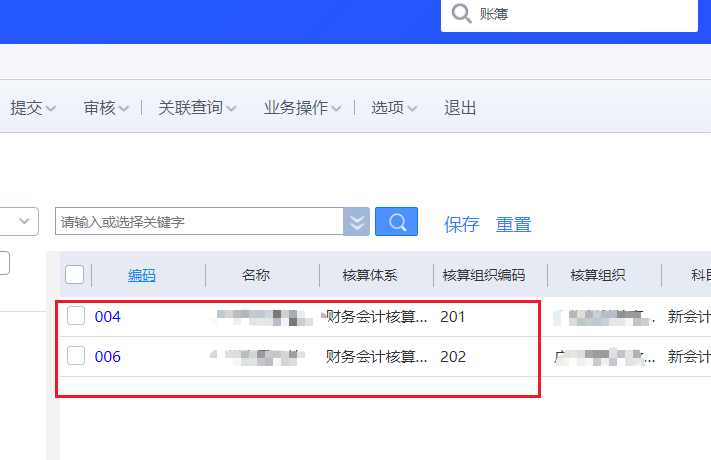Click the 名称 column header
Image resolution: width=711 pixels, height=460 pixels.
pos(256,275)
